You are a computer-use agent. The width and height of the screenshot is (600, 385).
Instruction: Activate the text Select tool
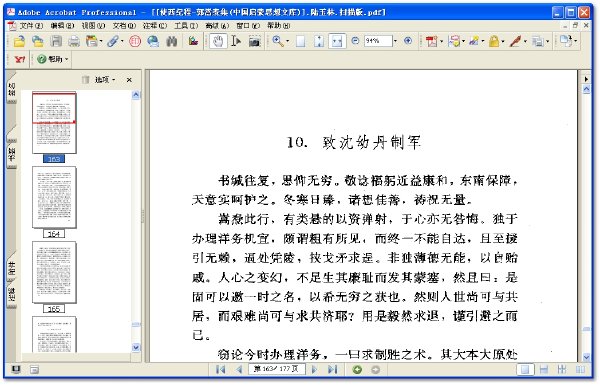236,41
